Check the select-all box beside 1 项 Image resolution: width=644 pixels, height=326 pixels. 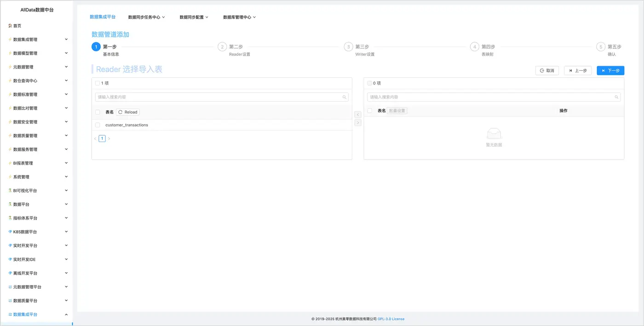click(x=98, y=83)
